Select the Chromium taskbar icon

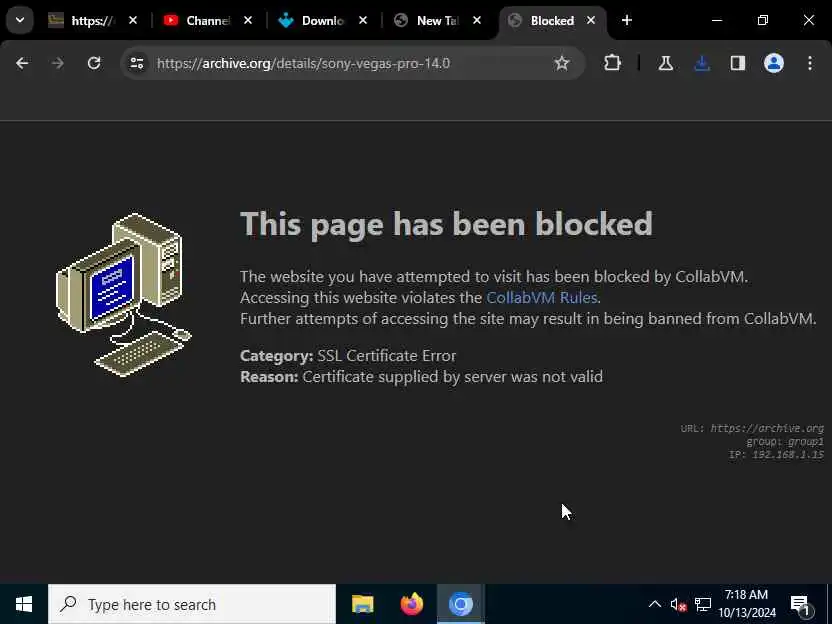coord(461,604)
